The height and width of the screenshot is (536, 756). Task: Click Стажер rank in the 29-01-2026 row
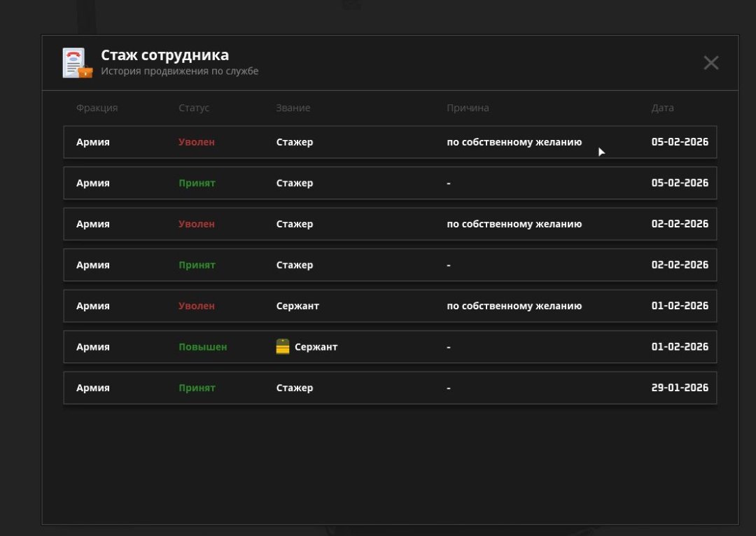point(294,388)
